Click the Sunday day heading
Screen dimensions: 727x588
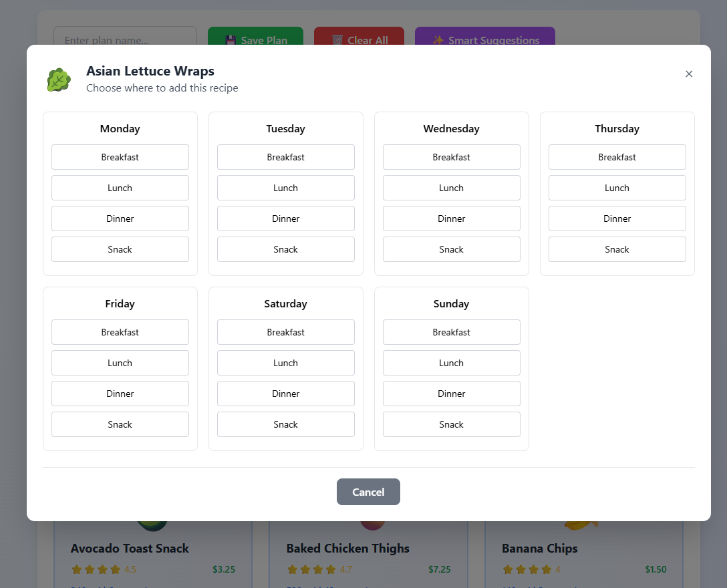[452, 304]
